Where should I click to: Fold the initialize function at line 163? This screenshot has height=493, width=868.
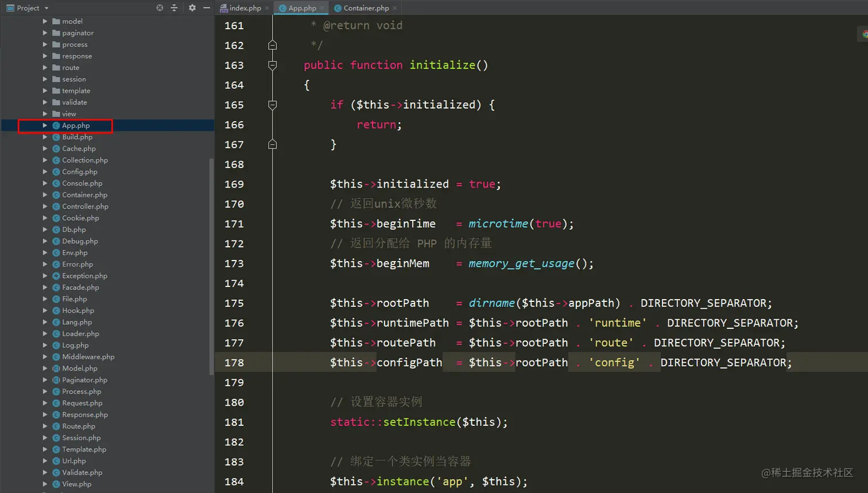(x=273, y=65)
